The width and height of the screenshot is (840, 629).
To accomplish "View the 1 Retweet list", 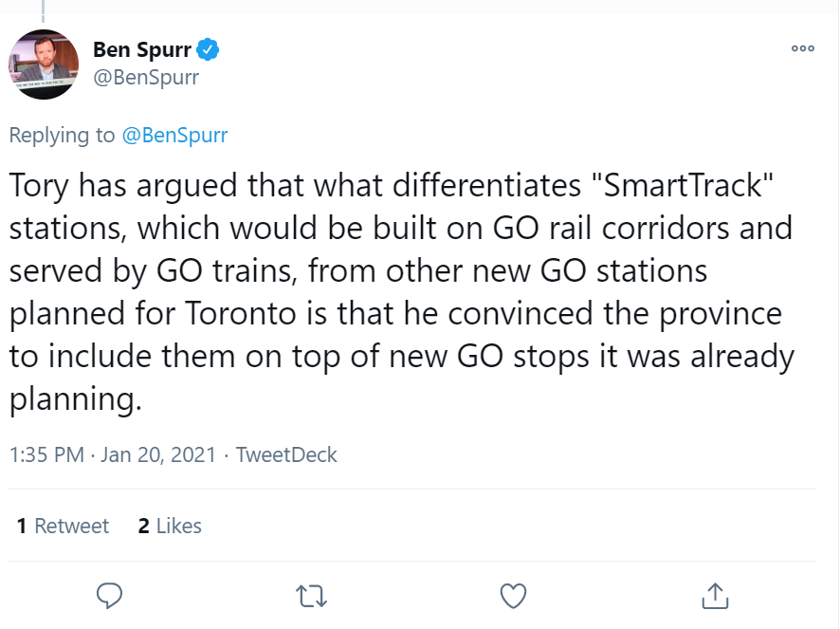I will click(x=63, y=526).
